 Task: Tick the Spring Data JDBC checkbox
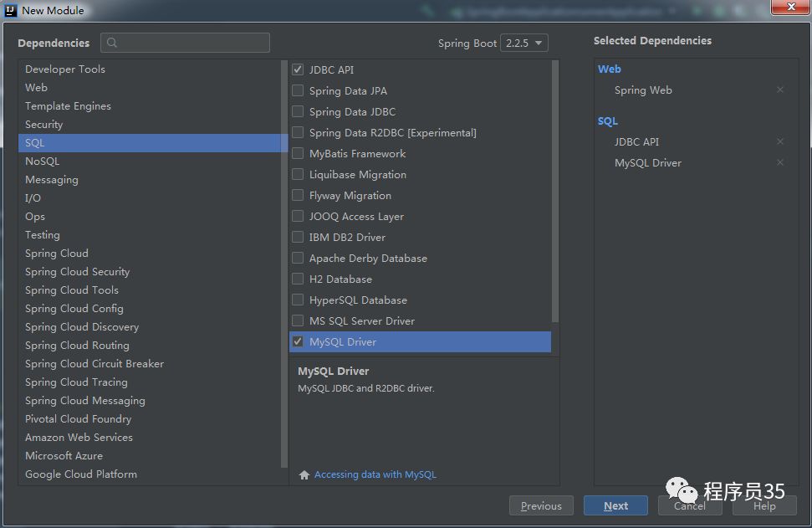298,111
